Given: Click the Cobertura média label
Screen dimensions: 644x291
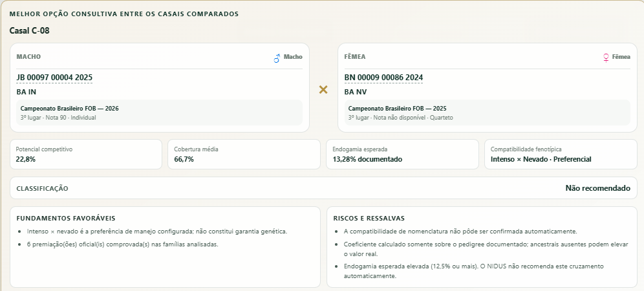Looking at the screenshot, I should (x=196, y=149).
